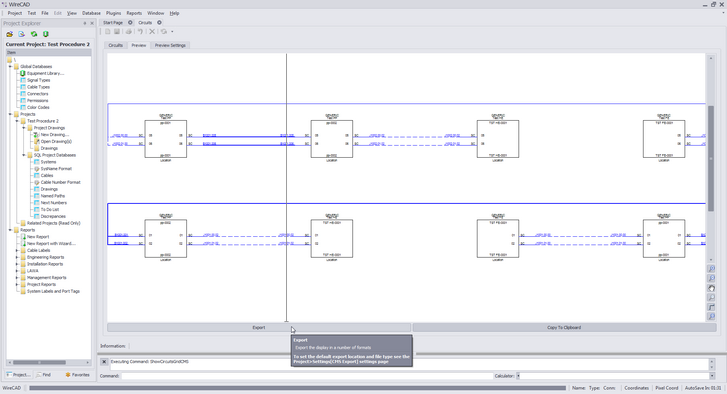
Task: Click the Export button
Action: coord(259,327)
